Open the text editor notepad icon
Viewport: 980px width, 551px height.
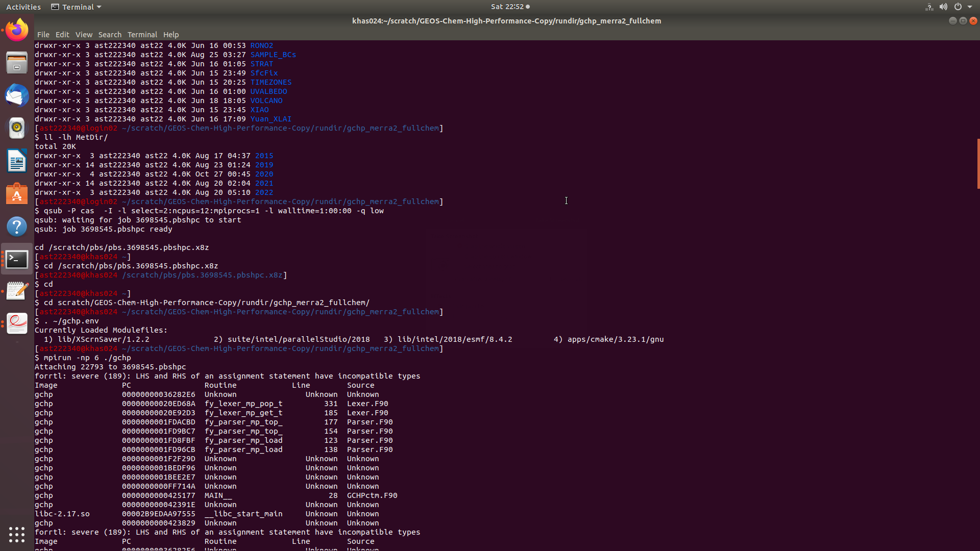coord(17,291)
